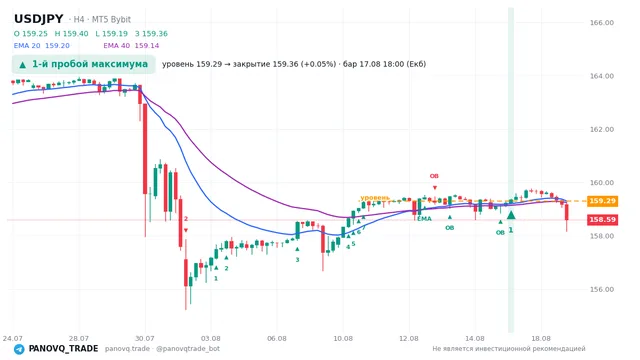Screen dimensions: 640x360
Task: Click the 03.08 date axis label
Action: tap(211, 338)
